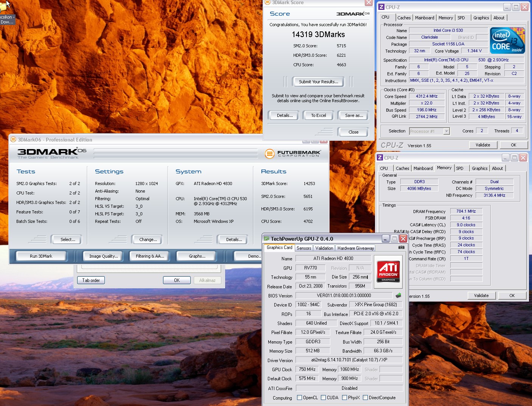Click the Tab order button
Image resolution: width=532 pixels, height=406 pixels.
click(91, 280)
